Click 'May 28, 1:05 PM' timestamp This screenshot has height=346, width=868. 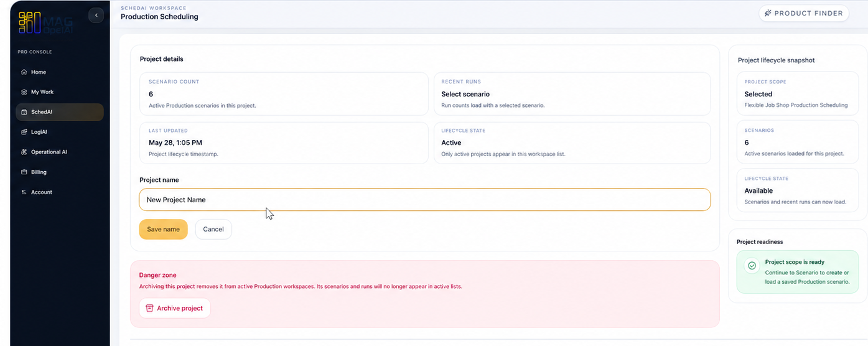[x=175, y=143]
